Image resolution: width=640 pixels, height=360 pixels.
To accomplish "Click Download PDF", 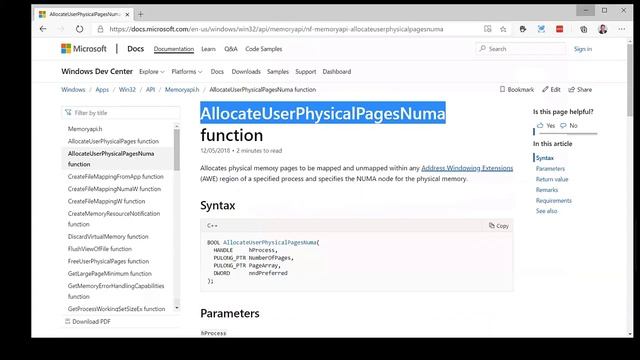I will coord(88,322).
